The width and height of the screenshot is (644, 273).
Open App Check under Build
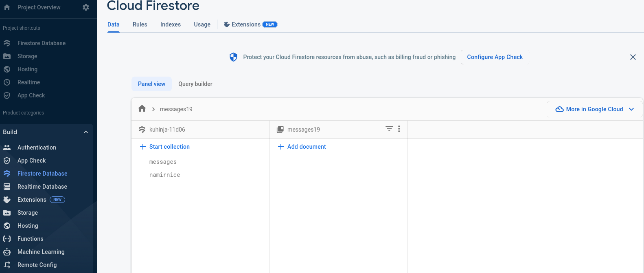coord(31,161)
